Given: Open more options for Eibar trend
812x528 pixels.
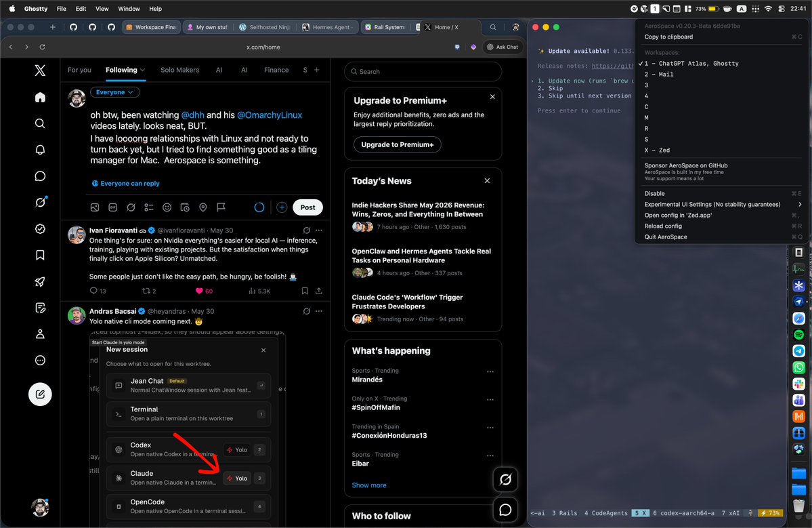Looking at the screenshot, I should coord(490,455).
